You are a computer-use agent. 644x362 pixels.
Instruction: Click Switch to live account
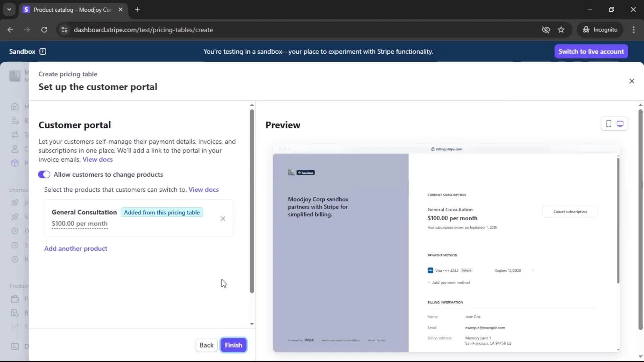pyautogui.click(x=591, y=51)
